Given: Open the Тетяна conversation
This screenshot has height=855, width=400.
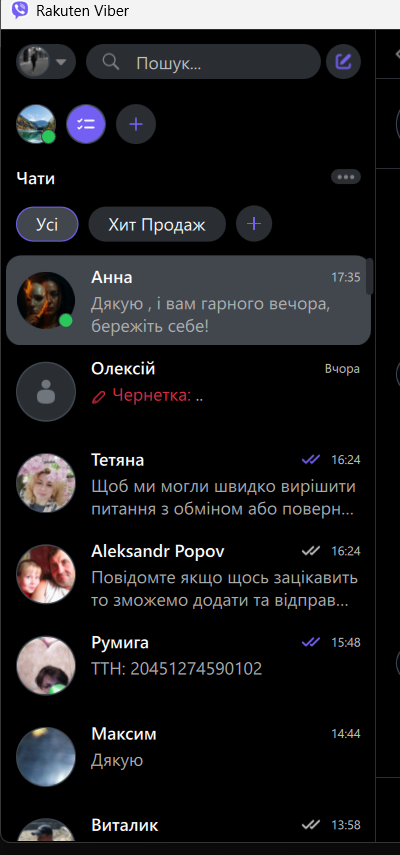Looking at the screenshot, I should (x=188, y=483).
